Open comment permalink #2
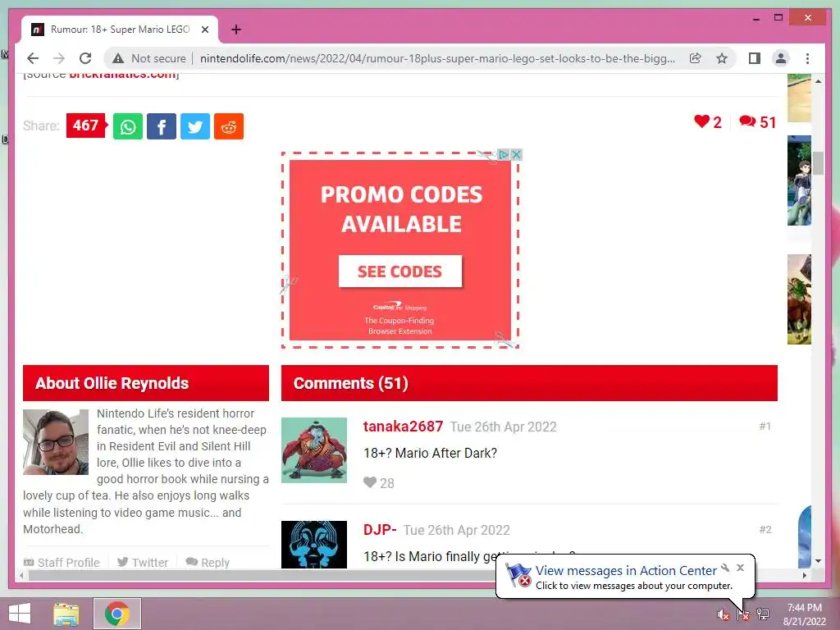 (765, 530)
